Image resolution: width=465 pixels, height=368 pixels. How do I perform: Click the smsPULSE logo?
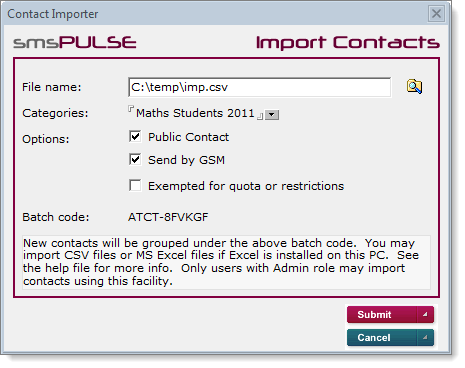coord(75,42)
